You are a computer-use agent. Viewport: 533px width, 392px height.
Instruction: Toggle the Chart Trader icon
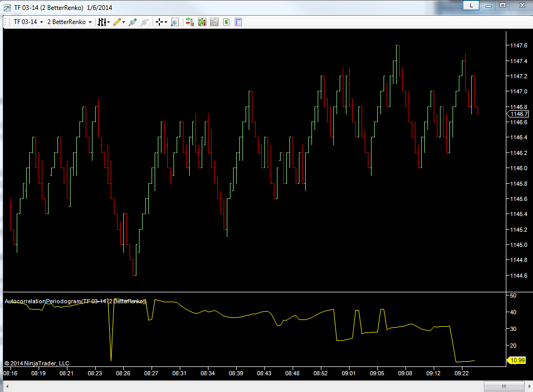coord(190,22)
